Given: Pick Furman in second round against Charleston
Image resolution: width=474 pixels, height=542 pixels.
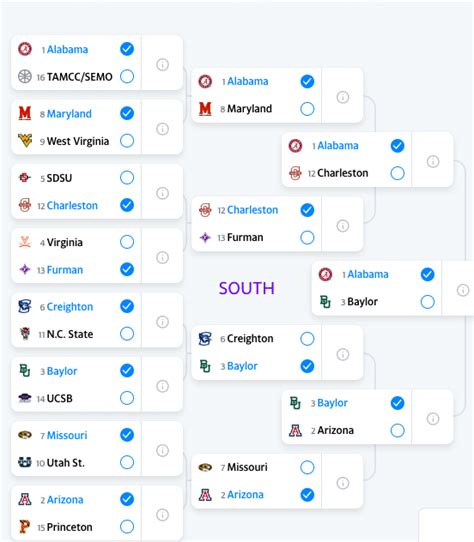Looking at the screenshot, I should tap(307, 237).
